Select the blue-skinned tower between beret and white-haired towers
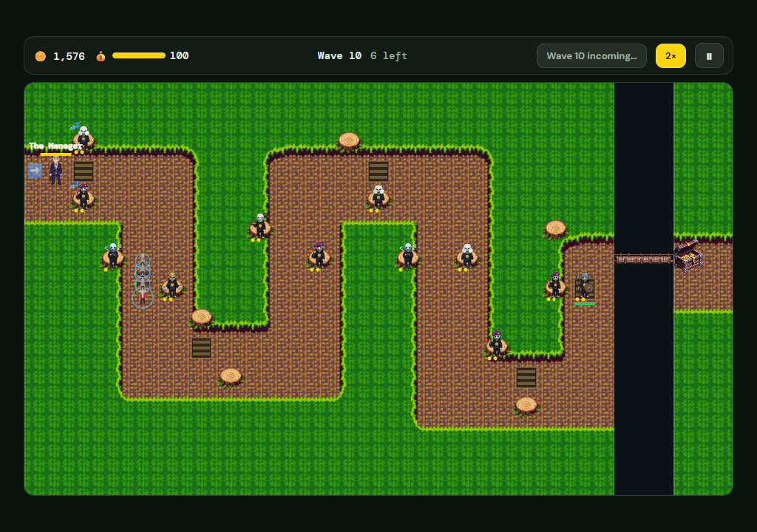Viewport: 757px width, 532px height. point(408,256)
